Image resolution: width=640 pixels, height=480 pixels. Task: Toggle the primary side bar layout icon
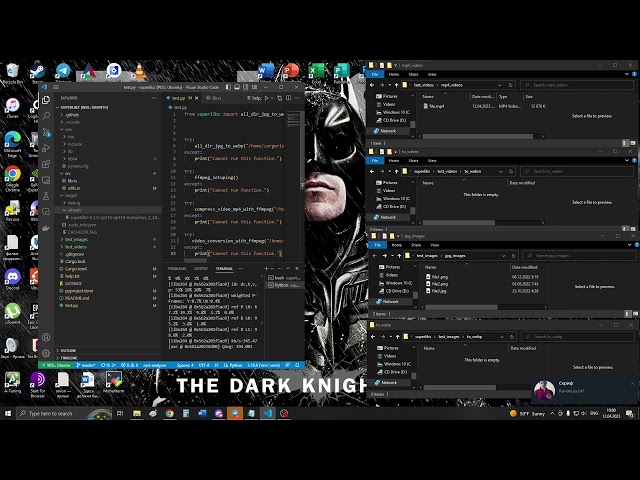(228, 87)
